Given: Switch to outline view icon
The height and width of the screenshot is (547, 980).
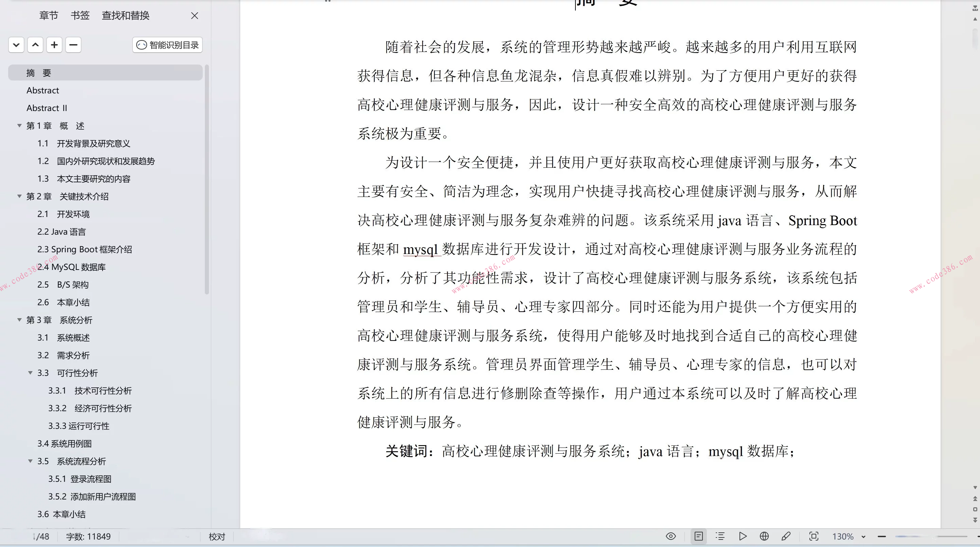Looking at the screenshot, I should click(720, 536).
